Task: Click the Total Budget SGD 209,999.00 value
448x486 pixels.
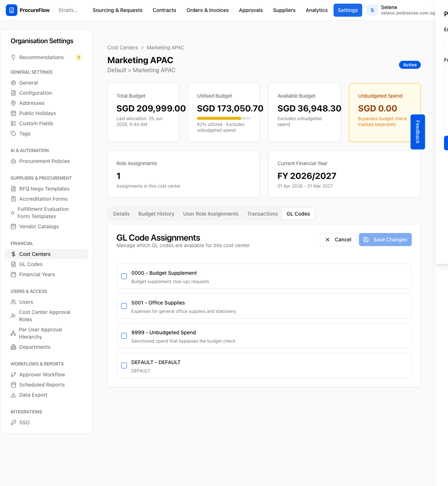Action: pos(151,109)
